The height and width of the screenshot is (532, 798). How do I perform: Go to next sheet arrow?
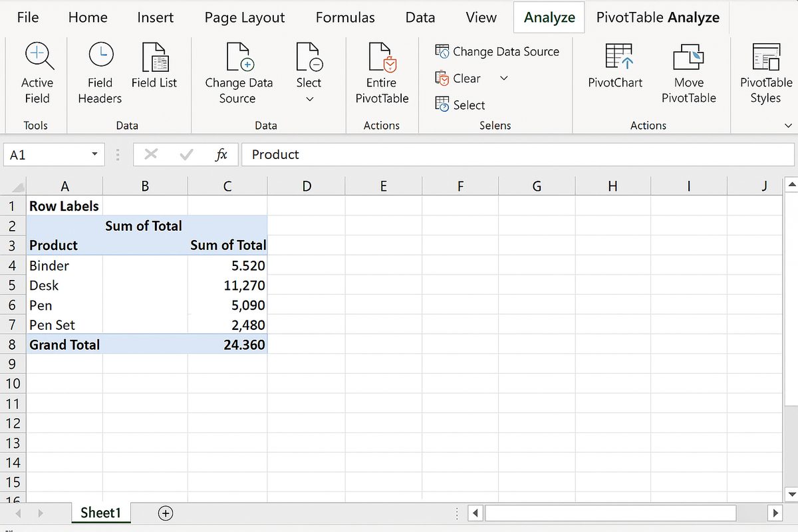41,513
